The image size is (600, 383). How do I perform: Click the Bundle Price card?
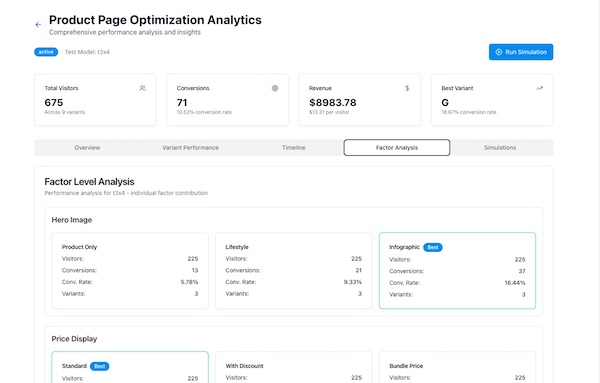coord(457,367)
